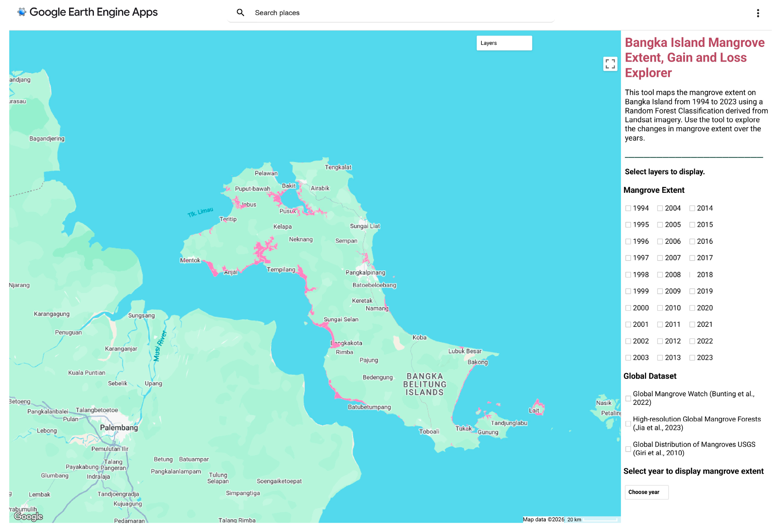Tick the 2005 mangrove extent checkbox

(660, 225)
